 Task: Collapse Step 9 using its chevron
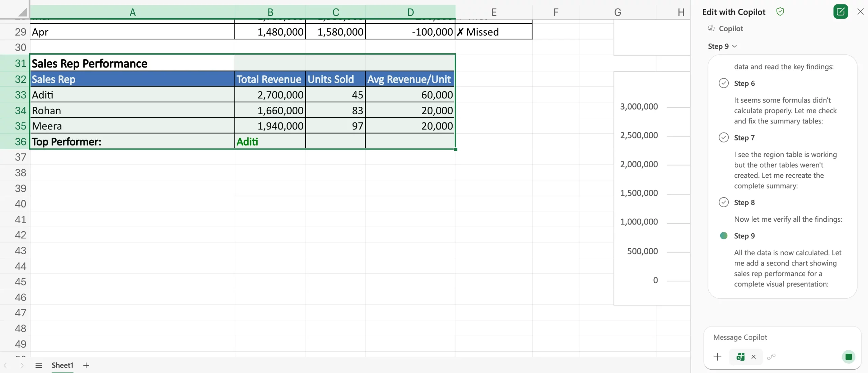[735, 46]
